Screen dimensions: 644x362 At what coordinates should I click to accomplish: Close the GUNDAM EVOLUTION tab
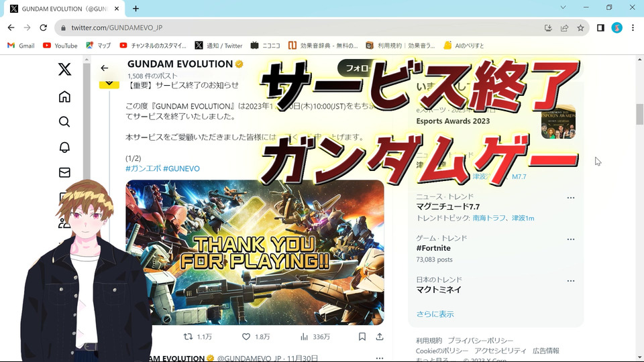tap(117, 8)
